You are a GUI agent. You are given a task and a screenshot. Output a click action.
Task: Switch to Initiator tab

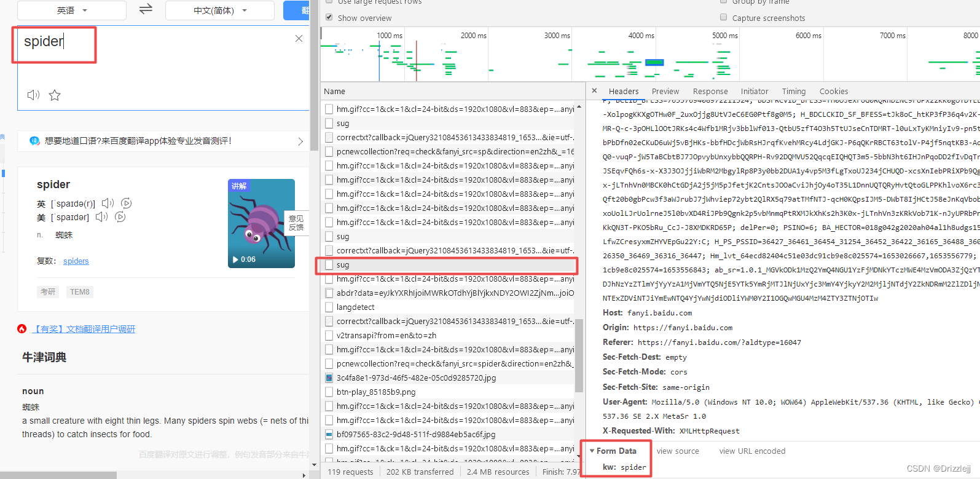755,91
